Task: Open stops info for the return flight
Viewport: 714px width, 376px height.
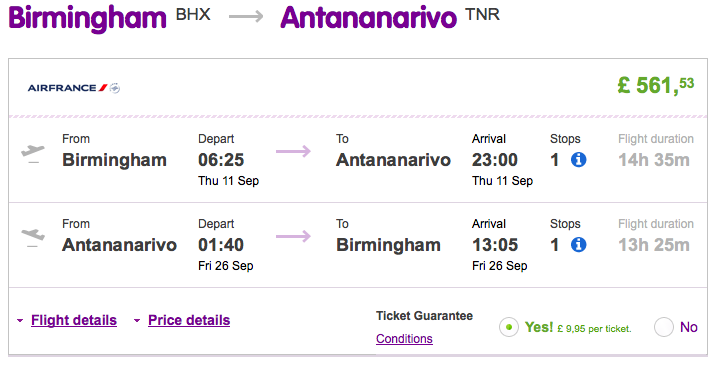Action: coord(578,245)
